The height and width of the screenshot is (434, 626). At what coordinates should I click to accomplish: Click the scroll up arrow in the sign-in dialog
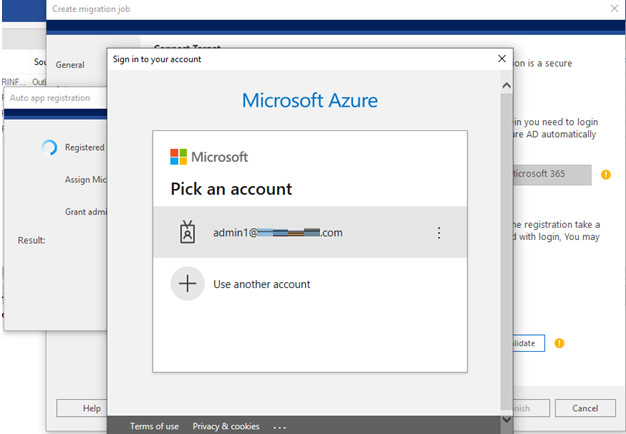pos(506,85)
